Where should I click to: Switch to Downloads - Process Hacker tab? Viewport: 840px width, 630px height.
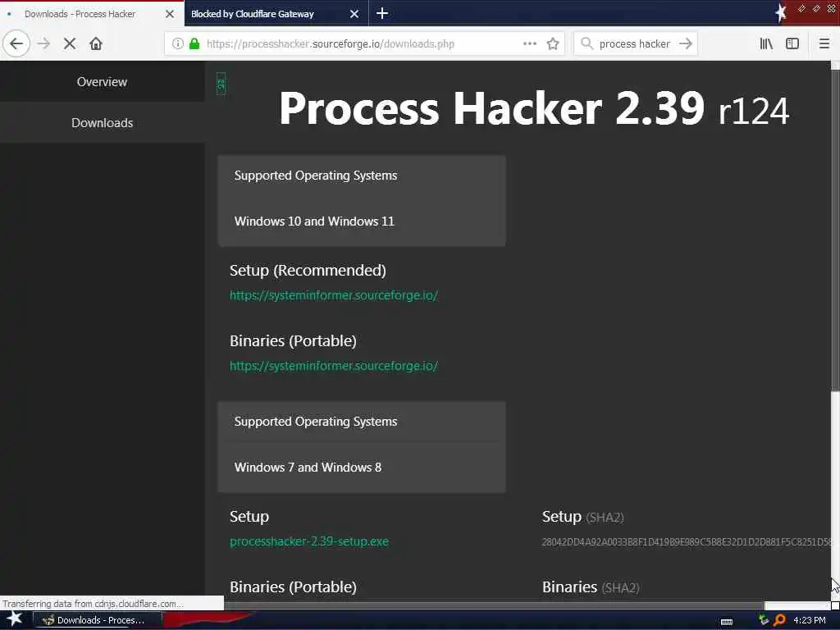click(x=80, y=14)
